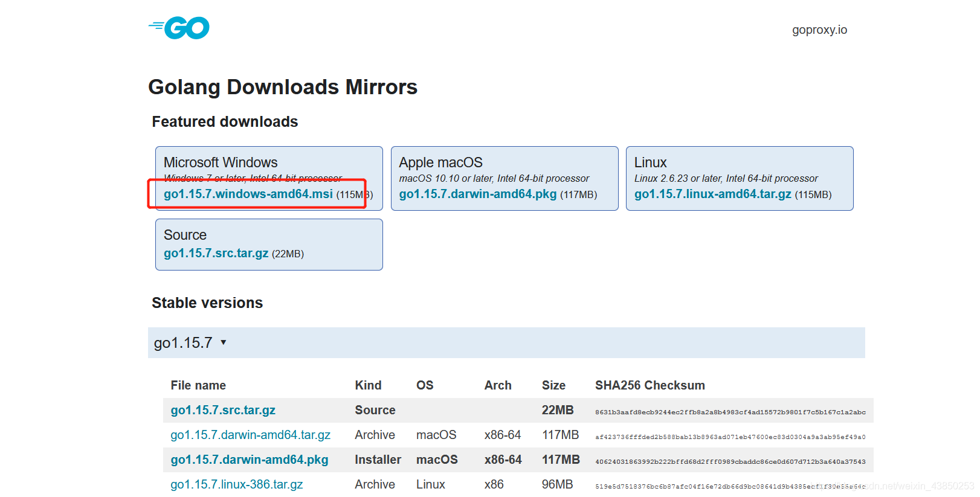
Task: Select the Golang Downloads Mirrors title
Action: [283, 87]
